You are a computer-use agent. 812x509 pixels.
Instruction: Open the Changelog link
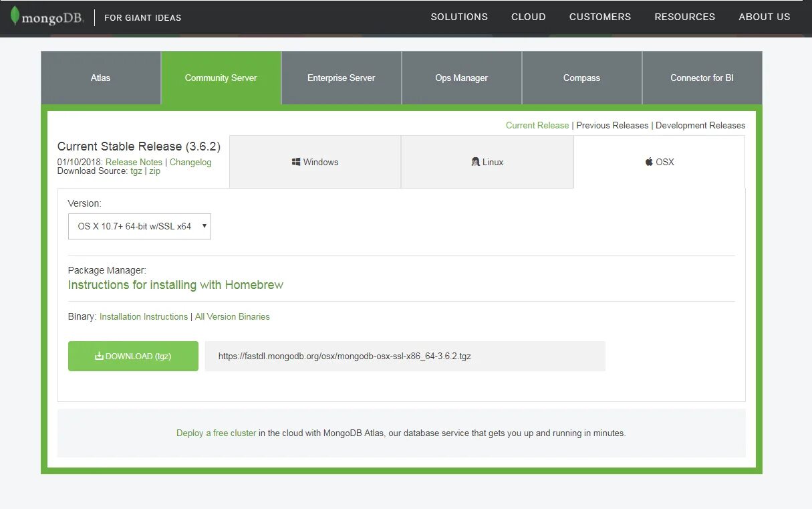coord(190,162)
